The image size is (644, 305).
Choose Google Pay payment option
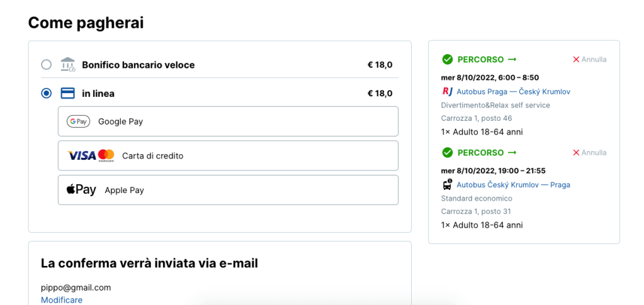[x=228, y=121]
